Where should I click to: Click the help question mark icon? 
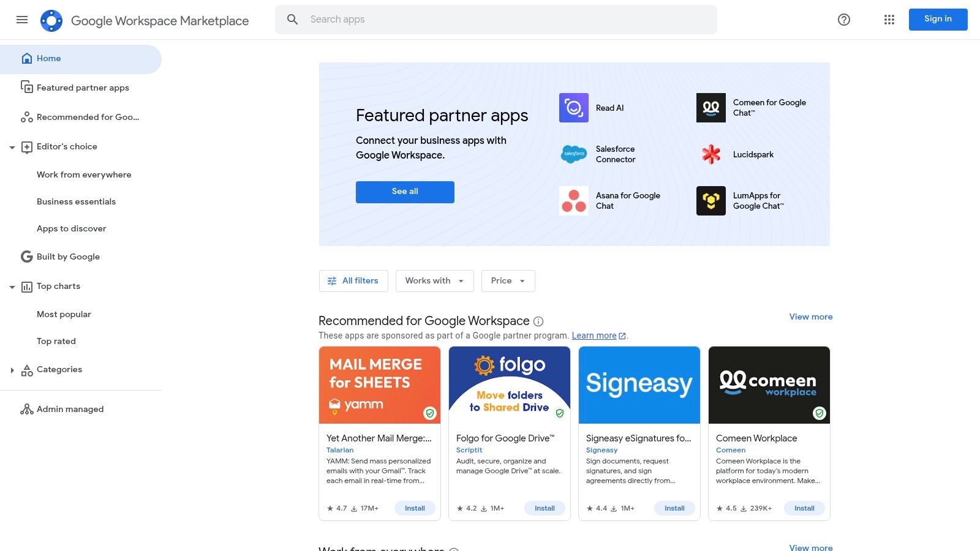843,20
